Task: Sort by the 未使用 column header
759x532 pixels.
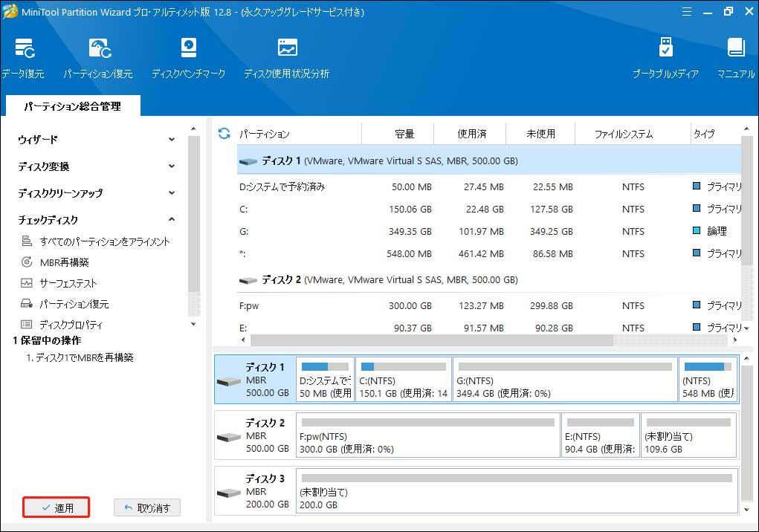Action: [x=540, y=134]
